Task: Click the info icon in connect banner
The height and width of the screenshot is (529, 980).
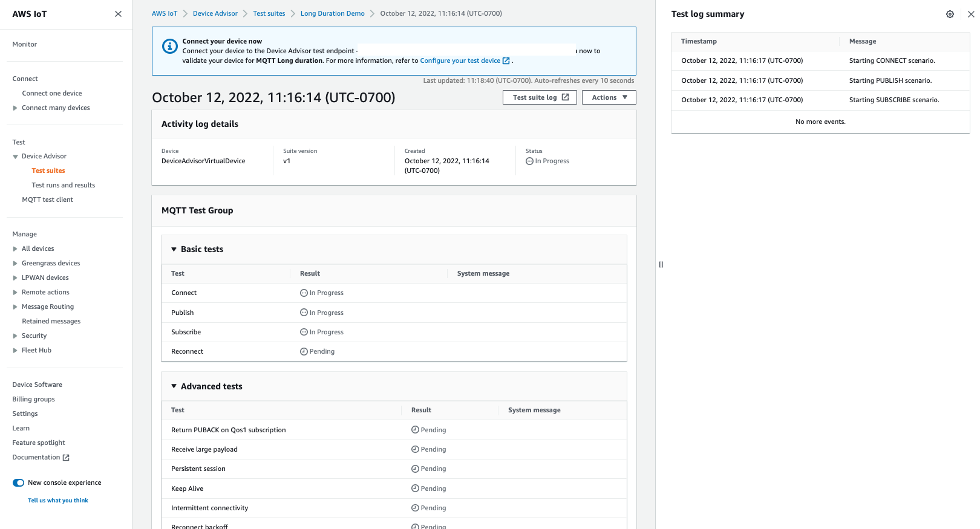Action: 170,47
